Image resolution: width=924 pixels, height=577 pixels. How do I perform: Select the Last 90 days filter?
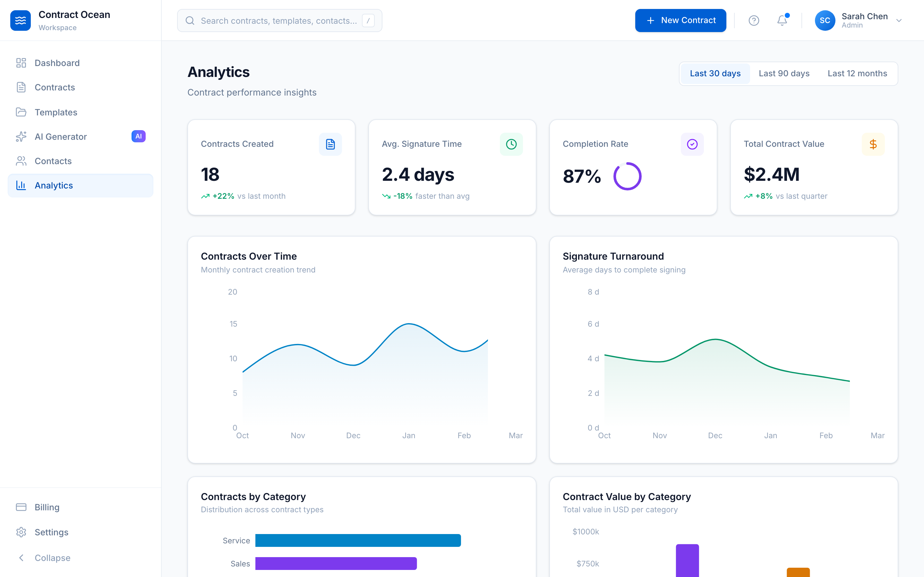(x=783, y=73)
